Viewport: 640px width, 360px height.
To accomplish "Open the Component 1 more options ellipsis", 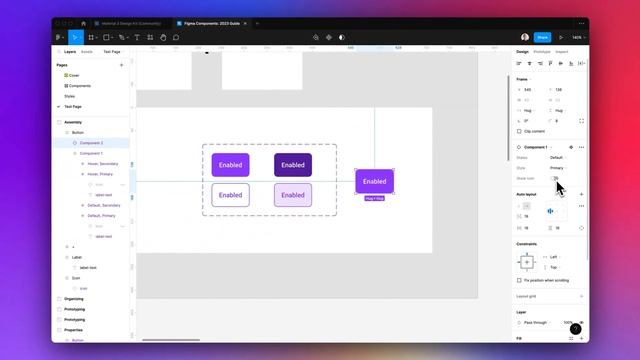I will (581, 147).
